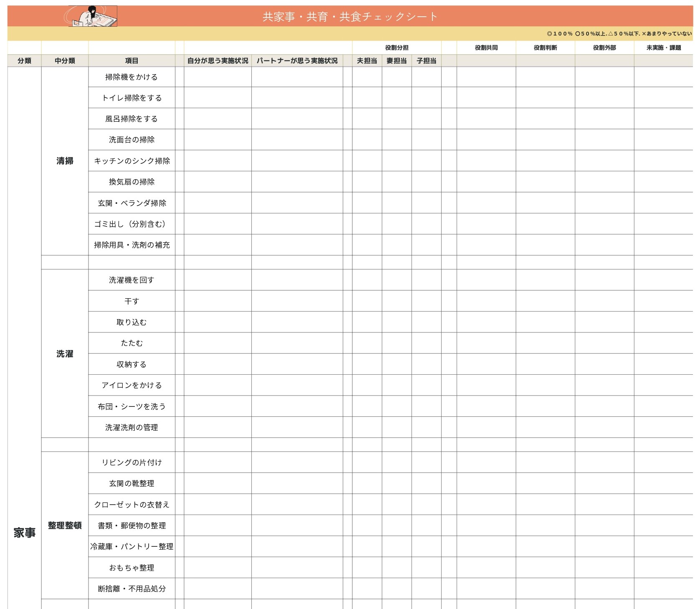
Task: Select the 断捨離・不用品処分 item cell
Action: pos(131,589)
